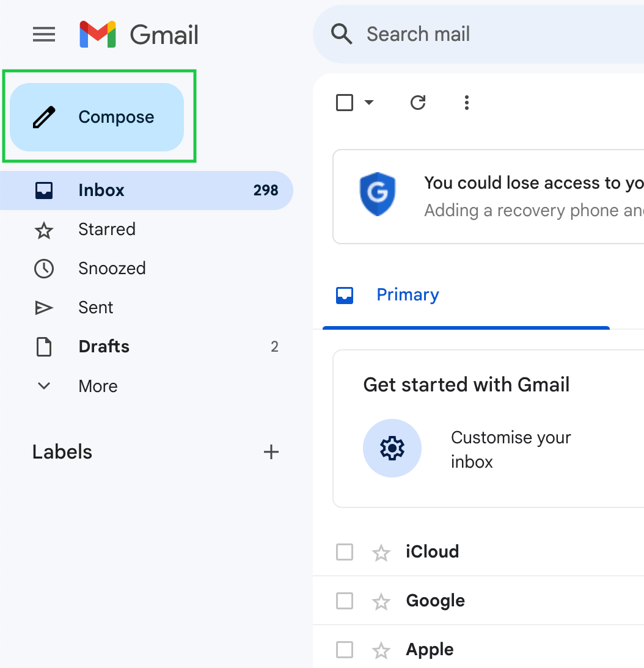Expand the More section chevron
Image resolution: width=644 pixels, height=668 pixels.
(44, 386)
